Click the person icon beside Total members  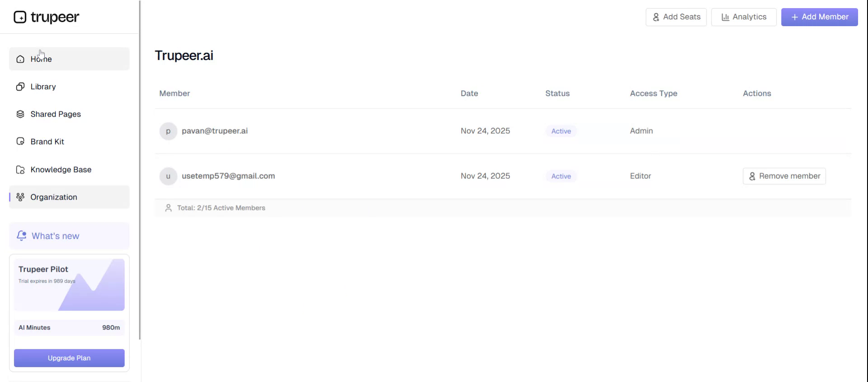pyautogui.click(x=168, y=208)
